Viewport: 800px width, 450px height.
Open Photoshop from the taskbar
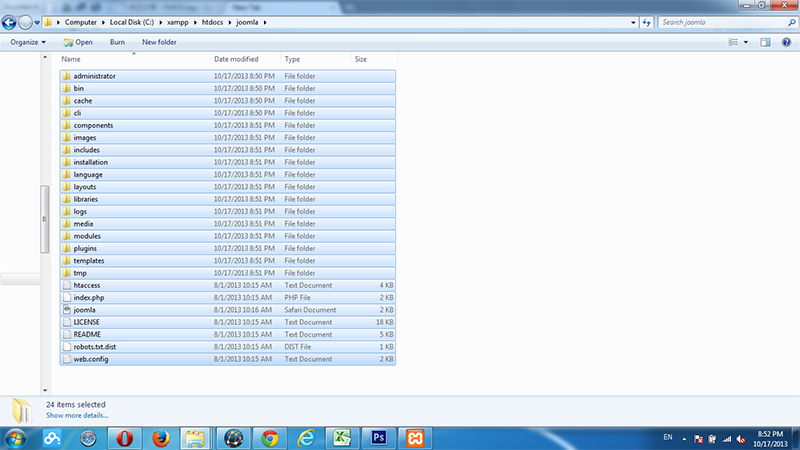[x=379, y=438]
